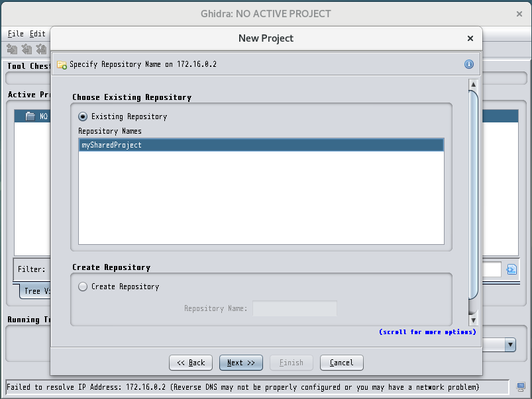This screenshot has height=399, width=532.
Task: Click the NO ACTIVE PROJECT folder icon
Action: 30,116
